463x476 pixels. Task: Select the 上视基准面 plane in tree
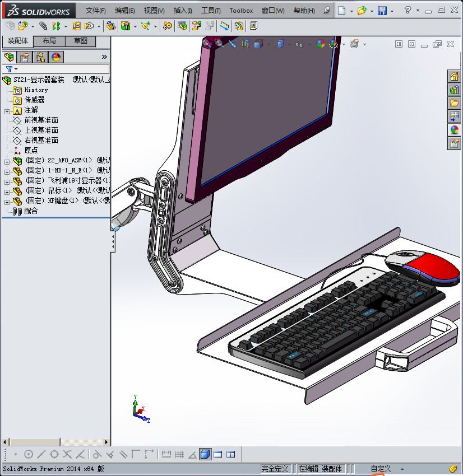41,130
